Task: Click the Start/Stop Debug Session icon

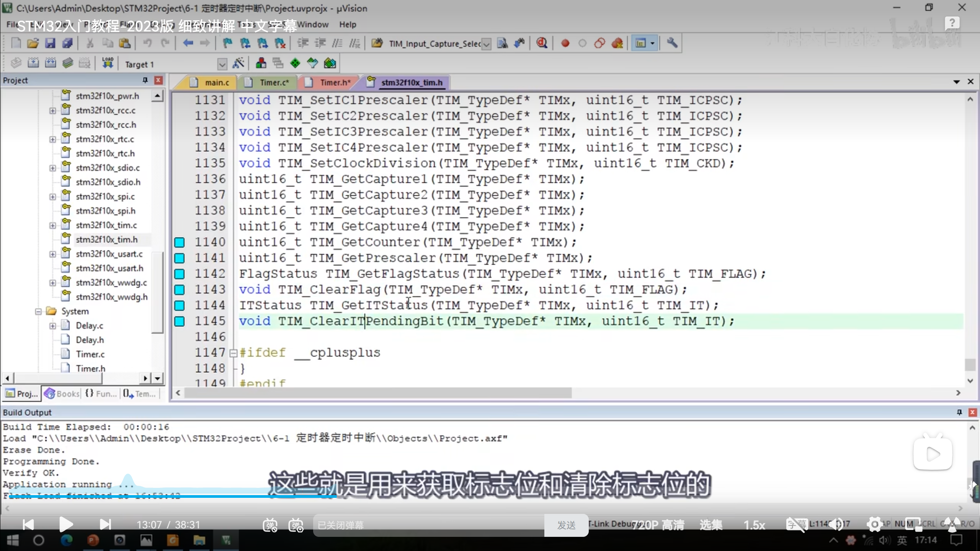Action: (541, 43)
